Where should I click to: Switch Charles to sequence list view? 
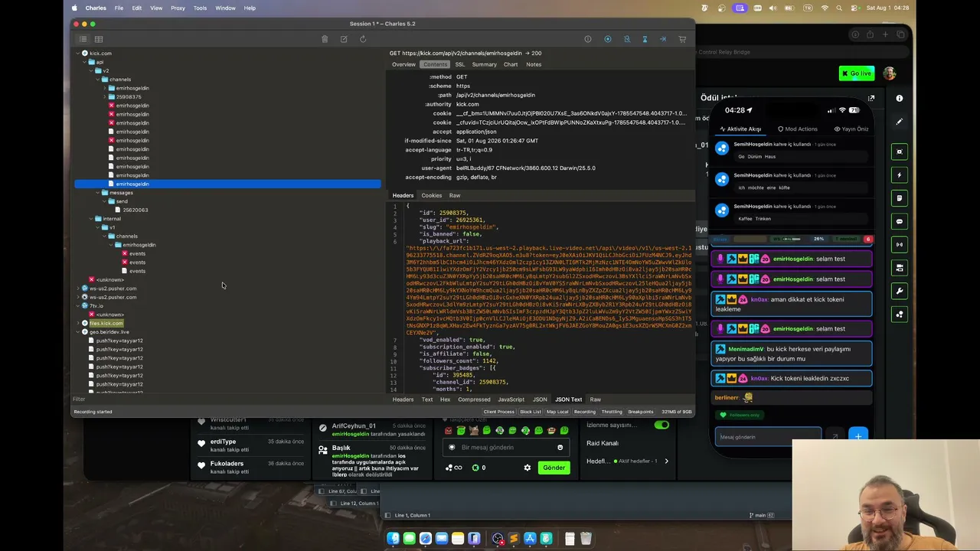tap(99, 39)
